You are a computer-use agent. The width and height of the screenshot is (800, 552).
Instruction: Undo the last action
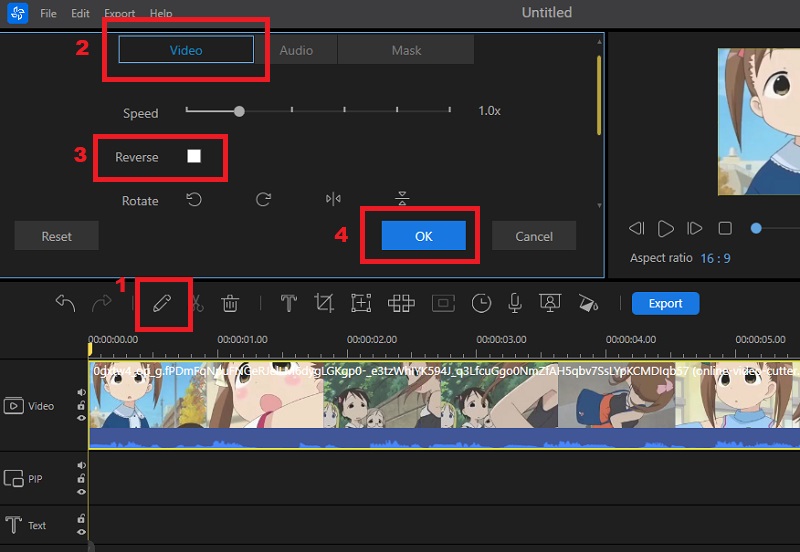pyautogui.click(x=65, y=304)
